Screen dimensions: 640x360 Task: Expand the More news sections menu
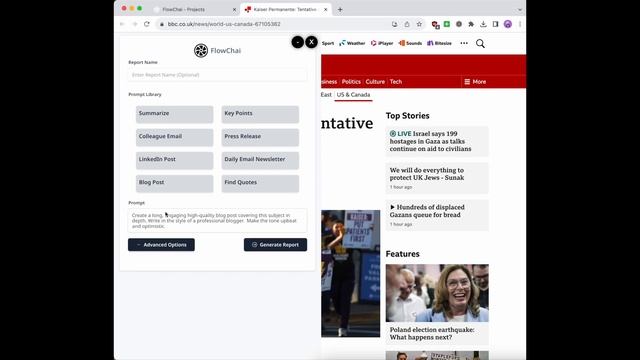pyautogui.click(x=475, y=82)
